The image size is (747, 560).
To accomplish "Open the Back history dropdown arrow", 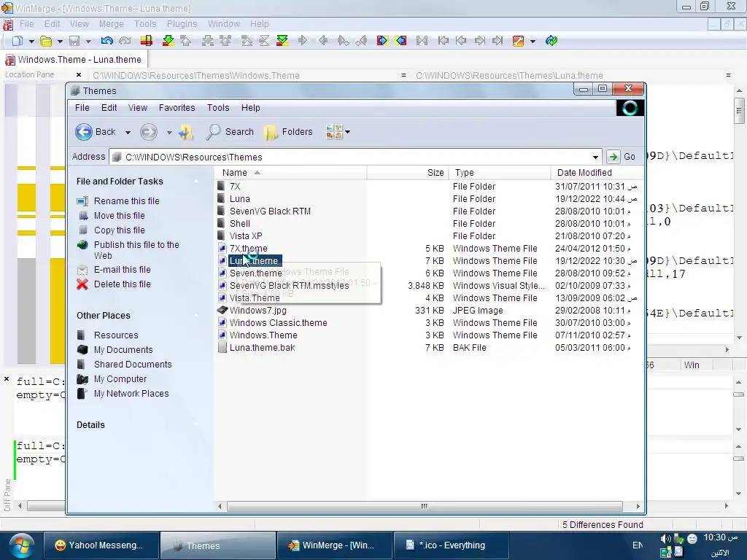I will click(128, 133).
